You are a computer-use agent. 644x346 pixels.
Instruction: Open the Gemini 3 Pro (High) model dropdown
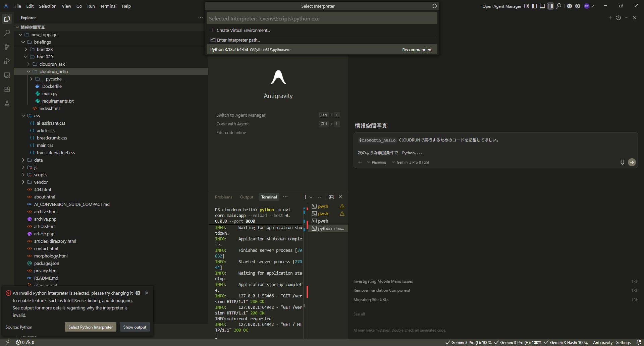(410, 162)
